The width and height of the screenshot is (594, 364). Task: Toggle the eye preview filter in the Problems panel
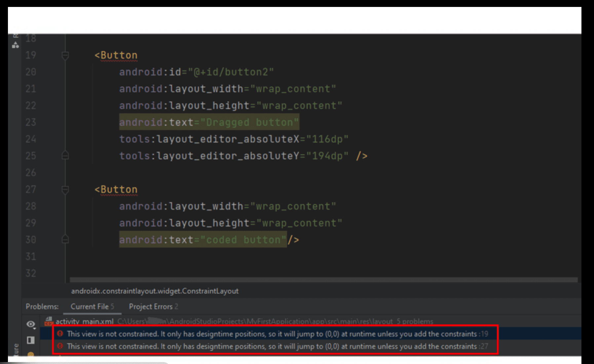31,324
